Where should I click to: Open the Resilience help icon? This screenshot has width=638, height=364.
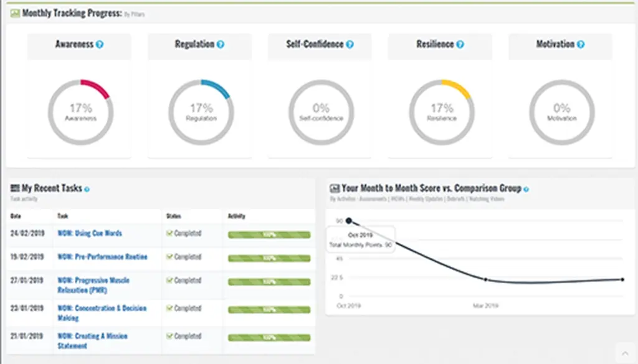coord(461,44)
